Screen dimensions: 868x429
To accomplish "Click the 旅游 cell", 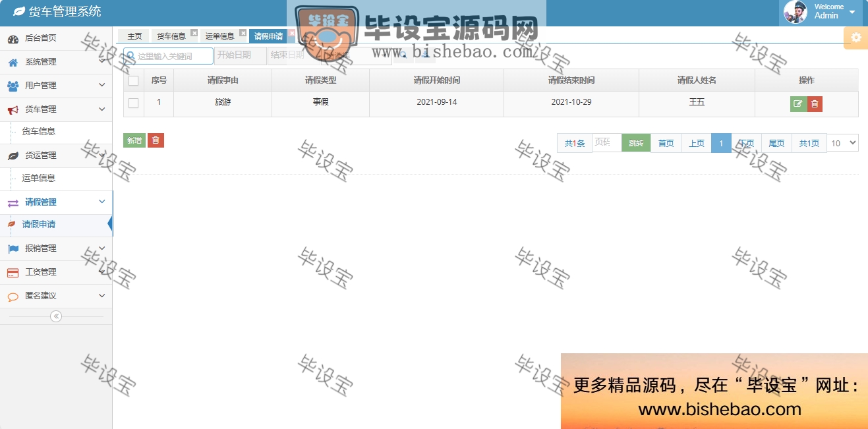I will click(x=223, y=103).
